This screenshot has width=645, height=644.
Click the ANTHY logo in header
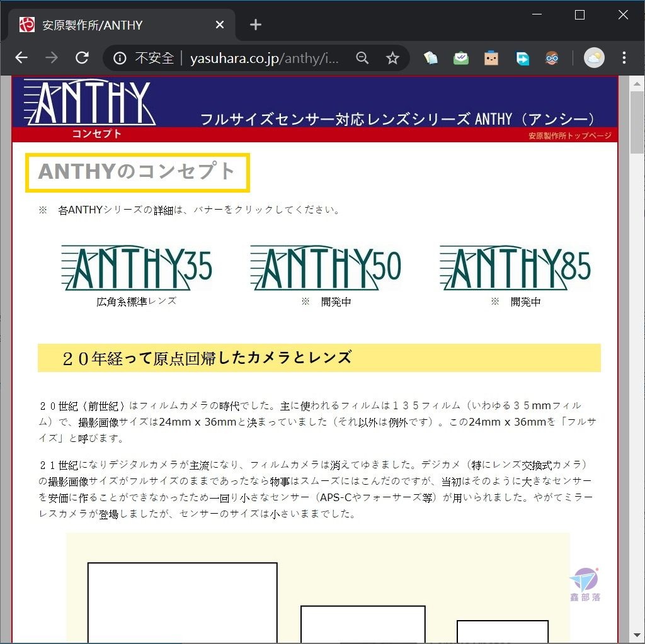point(89,103)
